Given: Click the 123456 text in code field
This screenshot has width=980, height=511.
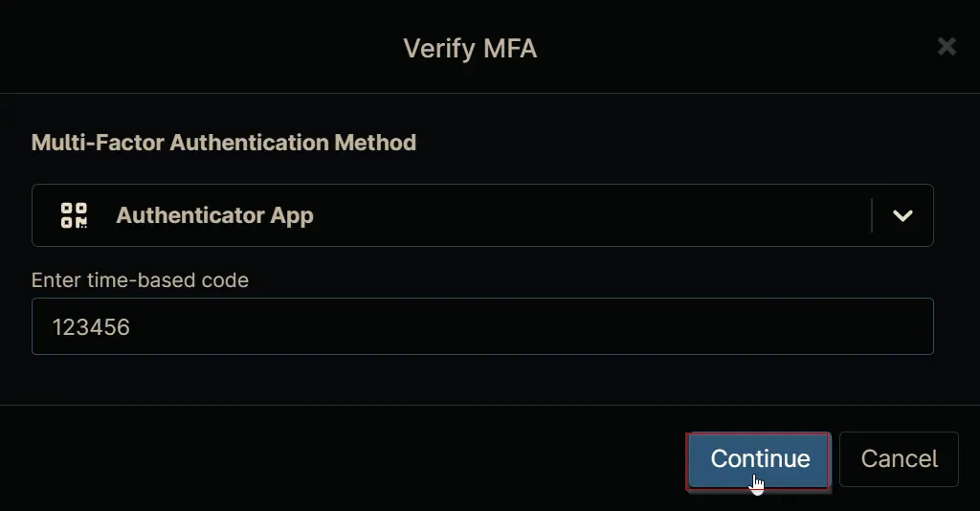Looking at the screenshot, I should click(x=91, y=327).
